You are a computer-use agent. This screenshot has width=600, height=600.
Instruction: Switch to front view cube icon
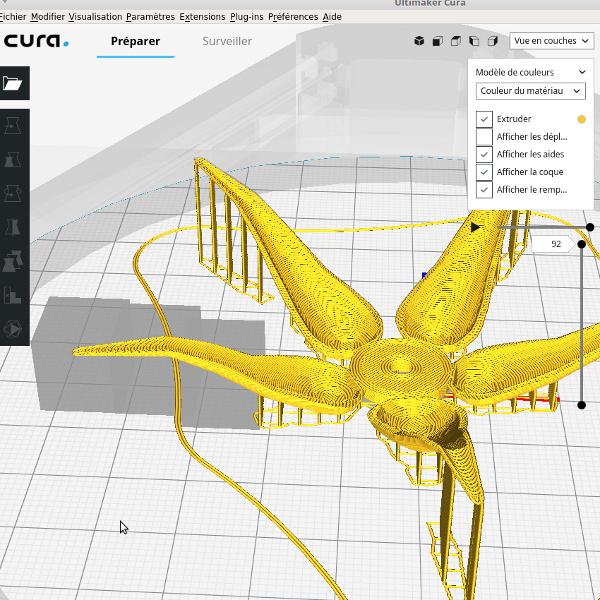coord(438,41)
